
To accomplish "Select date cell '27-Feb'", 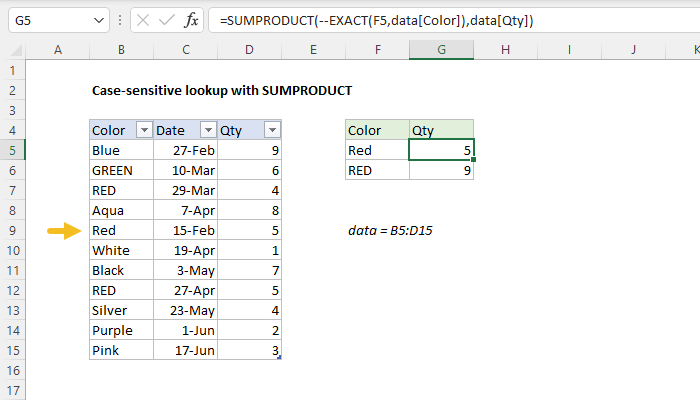I will (186, 150).
